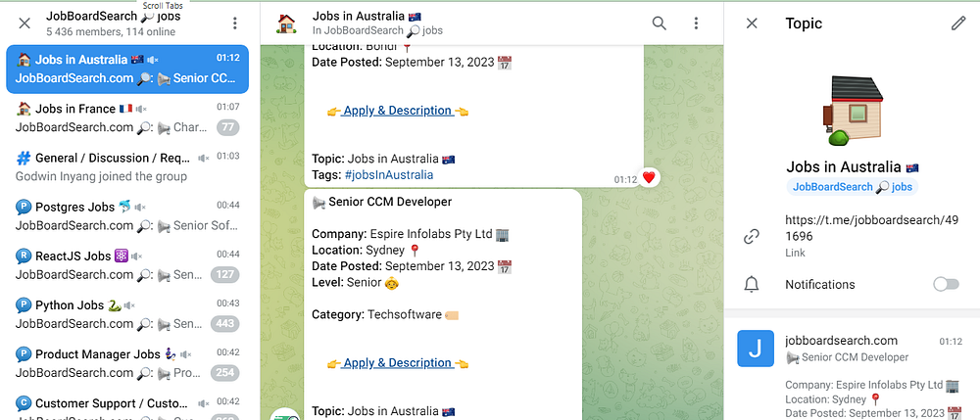Click the blue J avatar
Screen dimensions: 980x420
(755, 349)
